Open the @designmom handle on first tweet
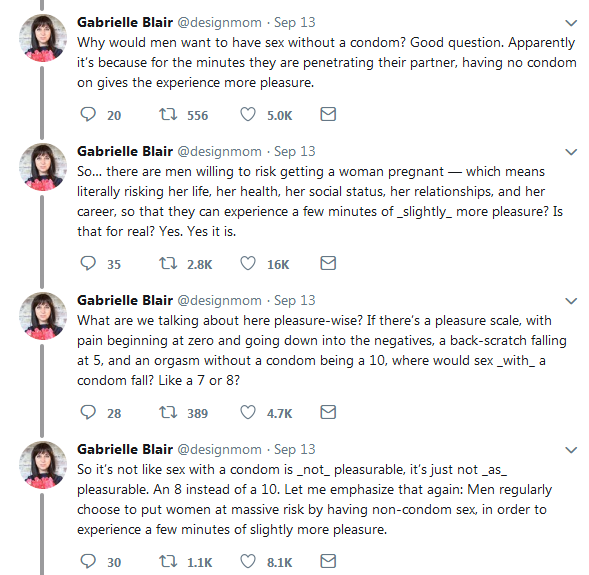This screenshot has height=575, width=589. (x=219, y=23)
